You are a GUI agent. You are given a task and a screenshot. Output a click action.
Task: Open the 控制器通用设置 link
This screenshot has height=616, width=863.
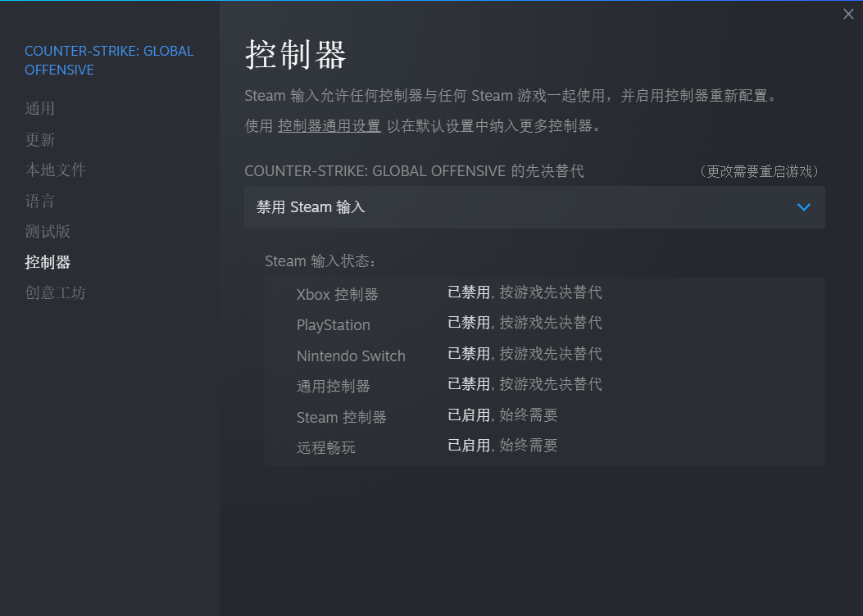(x=329, y=126)
